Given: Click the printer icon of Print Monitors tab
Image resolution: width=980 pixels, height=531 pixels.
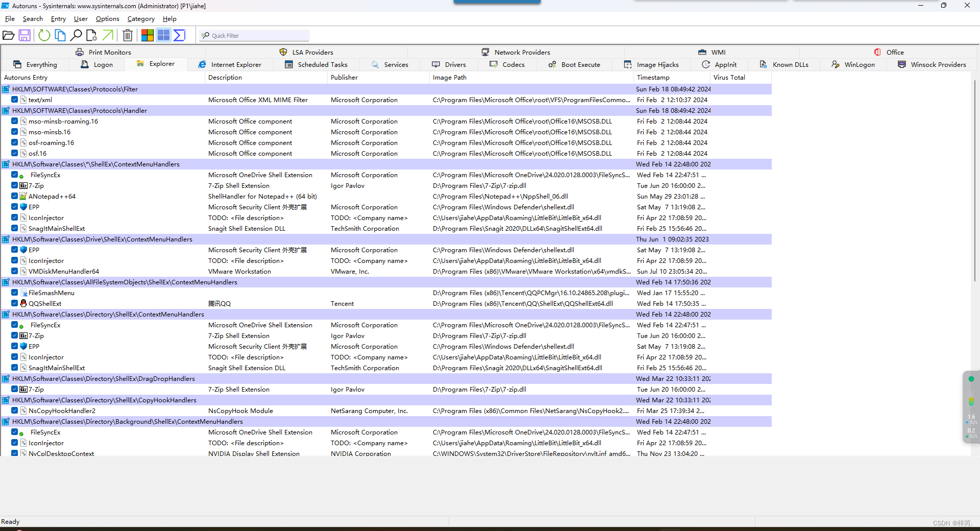Looking at the screenshot, I should point(80,52).
